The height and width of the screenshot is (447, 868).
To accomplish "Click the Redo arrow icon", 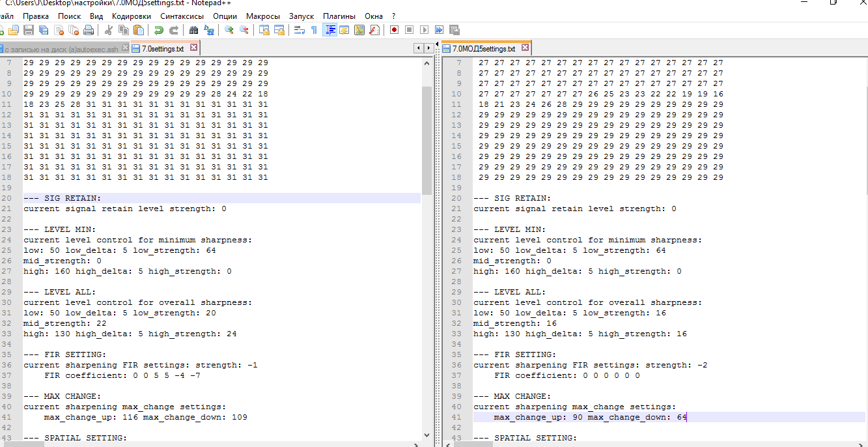I will [x=174, y=30].
